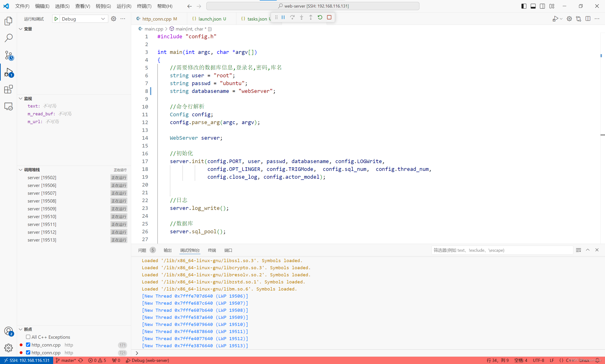Open the Search view

coord(8,38)
